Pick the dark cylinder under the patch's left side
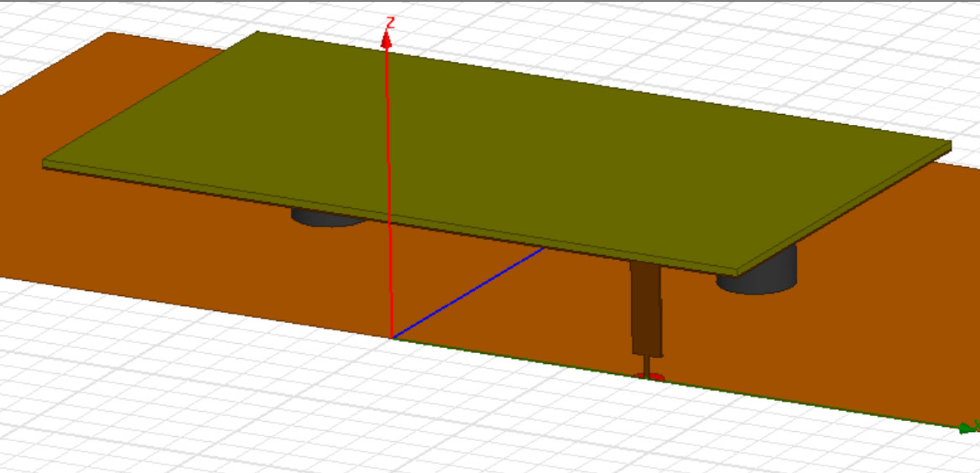Viewport: 980px width, 473px height. tap(326, 217)
